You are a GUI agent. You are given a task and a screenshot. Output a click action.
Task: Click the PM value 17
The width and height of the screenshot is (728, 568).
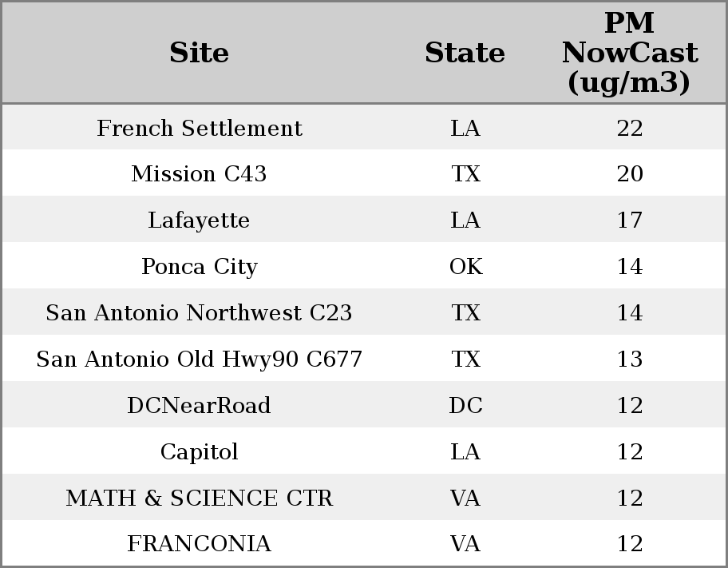pos(629,220)
